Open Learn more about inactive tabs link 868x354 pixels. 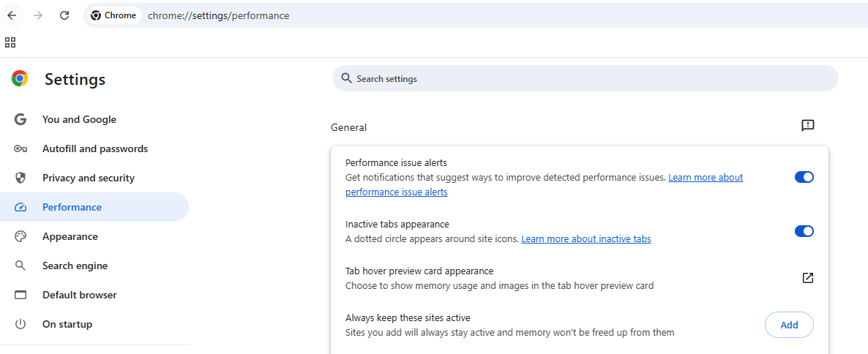point(585,239)
